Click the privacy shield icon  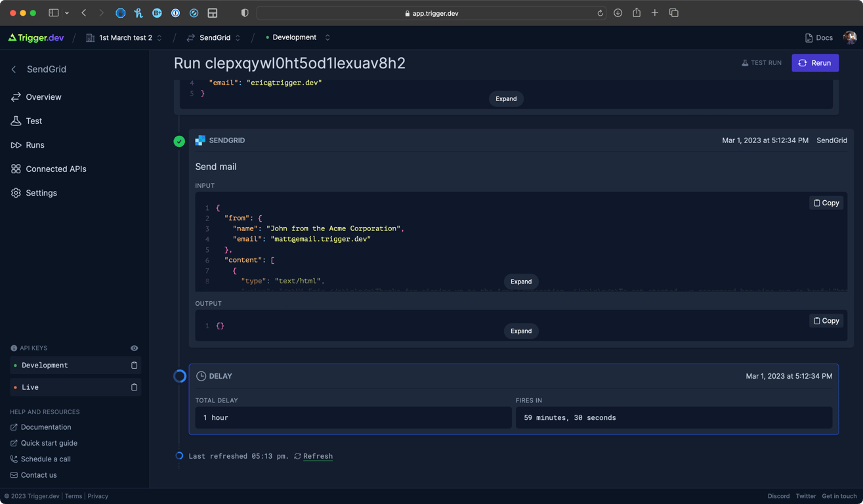pyautogui.click(x=245, y=13)
